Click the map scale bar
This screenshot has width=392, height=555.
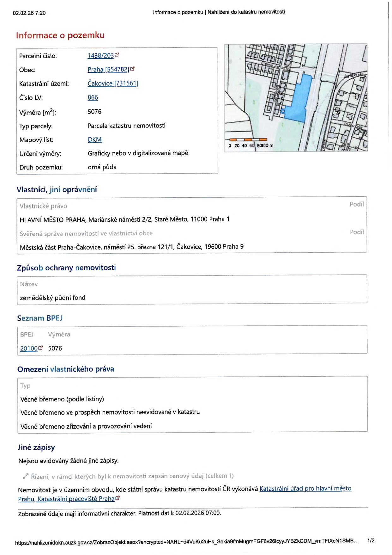point(248,139)
